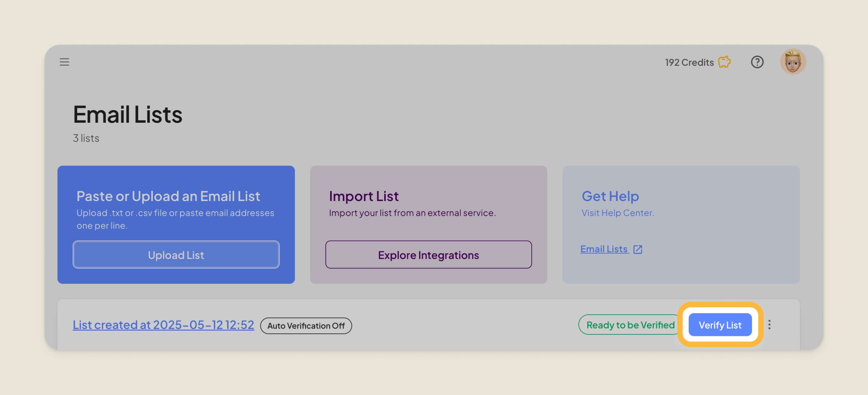Click the Explore Integrations button
Screen dimensions: 868x395
pos(429,255)
